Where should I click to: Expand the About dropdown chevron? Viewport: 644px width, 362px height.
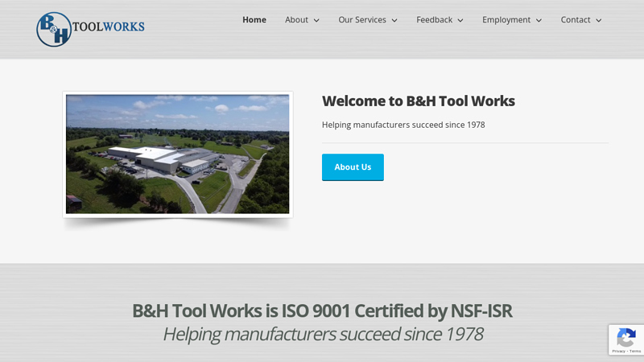pos(316,20)
